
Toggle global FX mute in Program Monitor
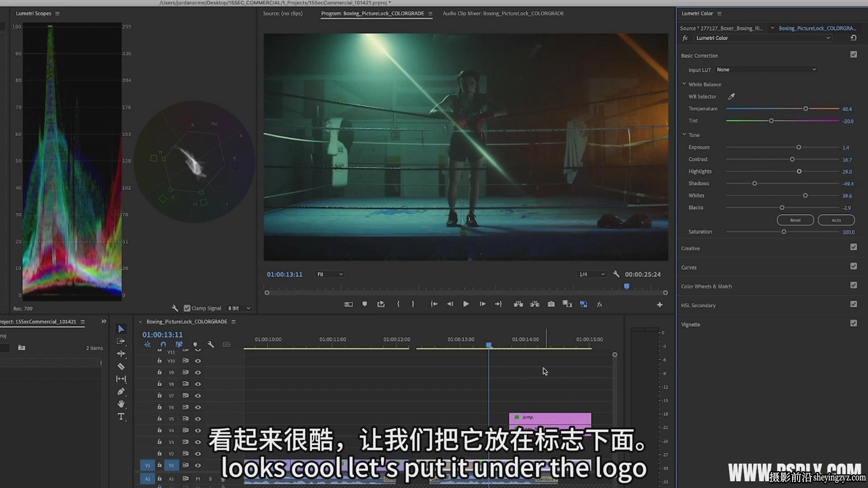(x=599, y=305)
